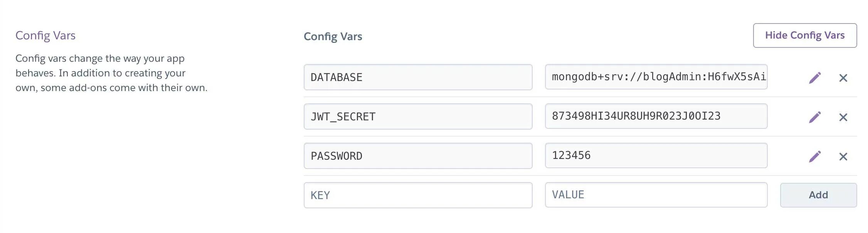Click description line mentioning add-ons
This screenshot has width=868, height=233.
(x=111, y=88)
